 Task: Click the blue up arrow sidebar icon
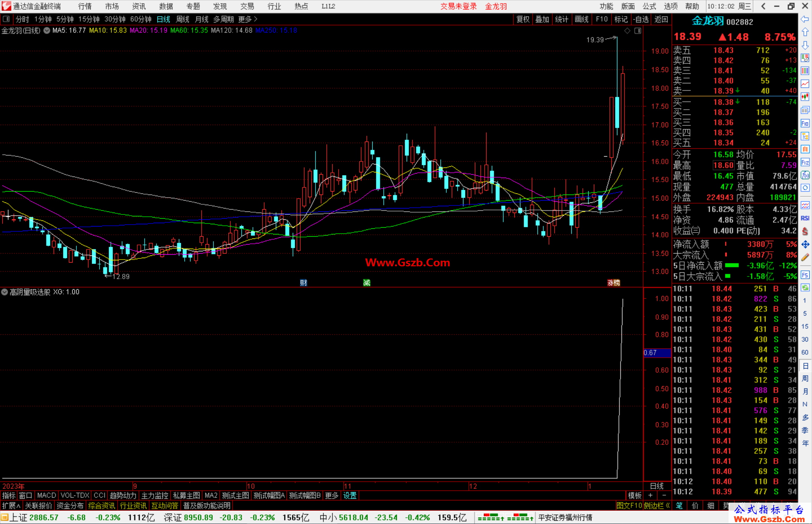point(805,32)
